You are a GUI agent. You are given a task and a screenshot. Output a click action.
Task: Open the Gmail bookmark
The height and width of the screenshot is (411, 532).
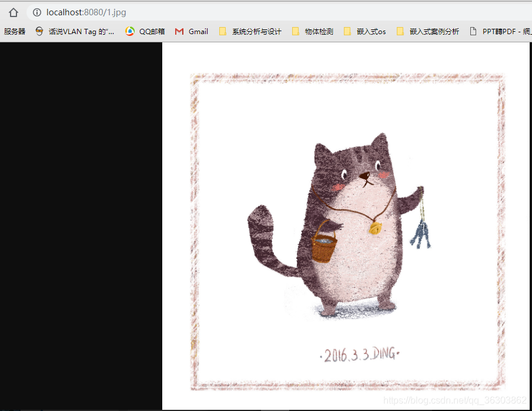tap(192, 32)
